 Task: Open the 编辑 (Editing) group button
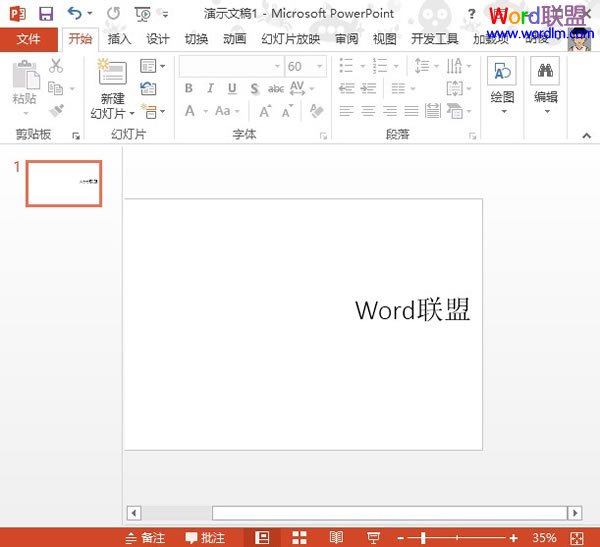545,87
